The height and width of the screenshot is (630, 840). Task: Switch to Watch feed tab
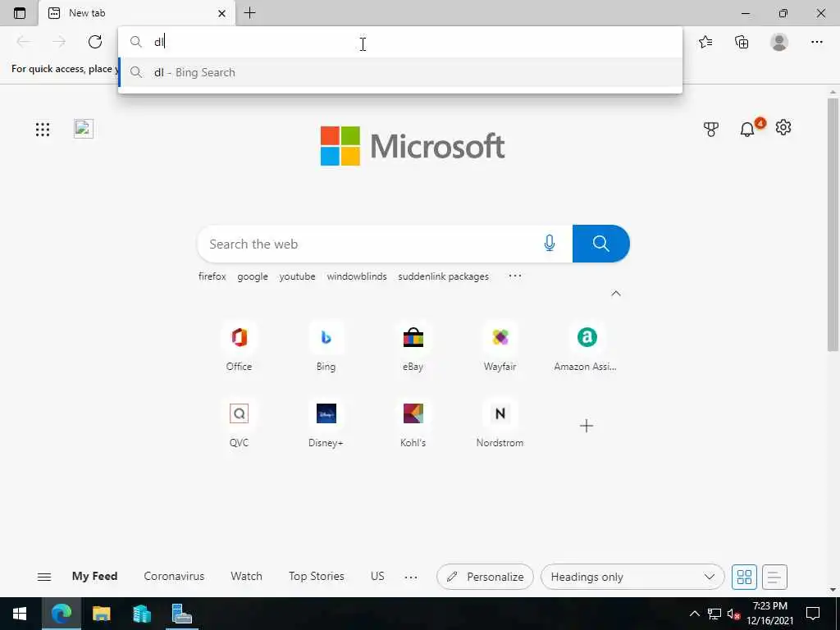click(246, 577)
